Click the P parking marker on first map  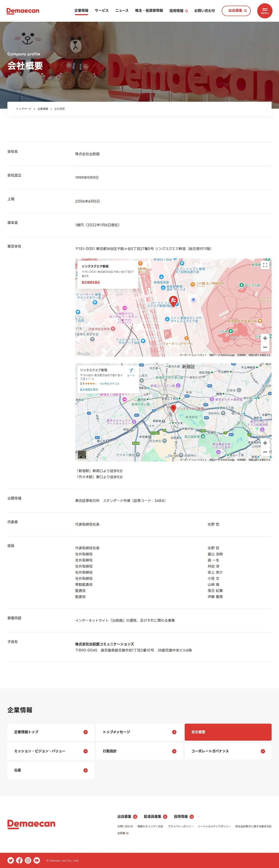(x=193, y=300)
